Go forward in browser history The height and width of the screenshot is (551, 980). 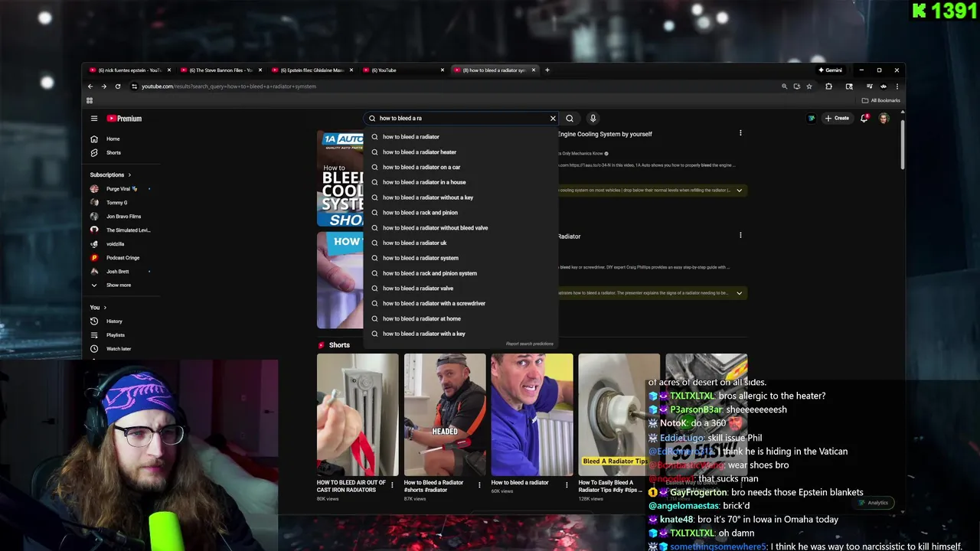(x=104, y=86)
